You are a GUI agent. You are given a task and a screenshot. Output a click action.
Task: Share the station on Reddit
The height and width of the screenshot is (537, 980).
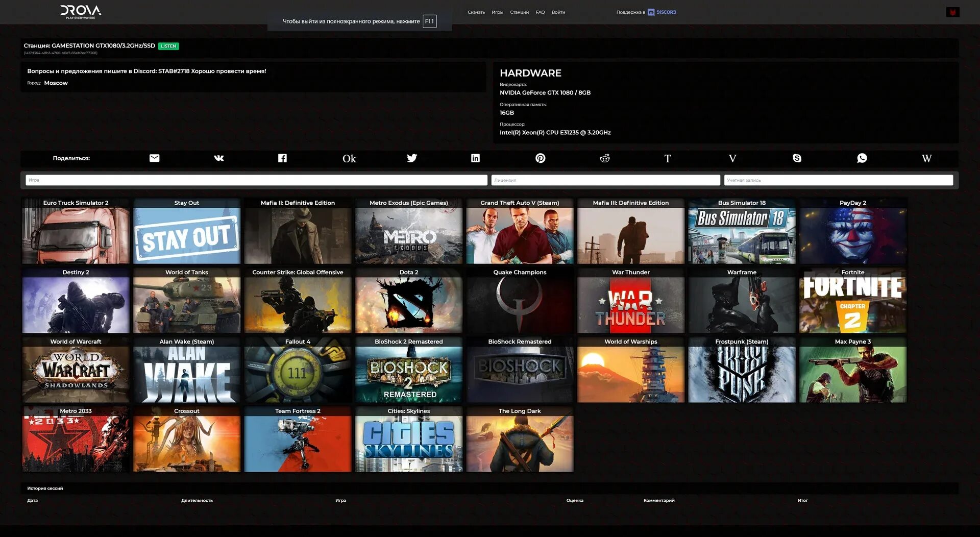tap(604, 158)
